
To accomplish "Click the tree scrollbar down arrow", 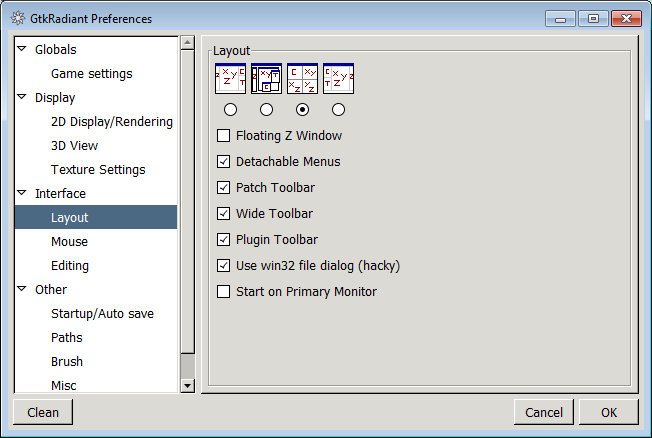I will pos(188,386).
